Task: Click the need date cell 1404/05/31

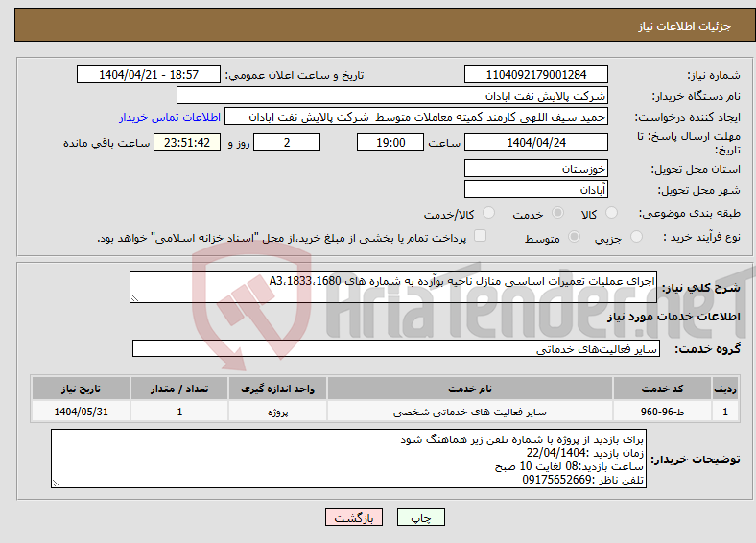Action: point(81,412)
